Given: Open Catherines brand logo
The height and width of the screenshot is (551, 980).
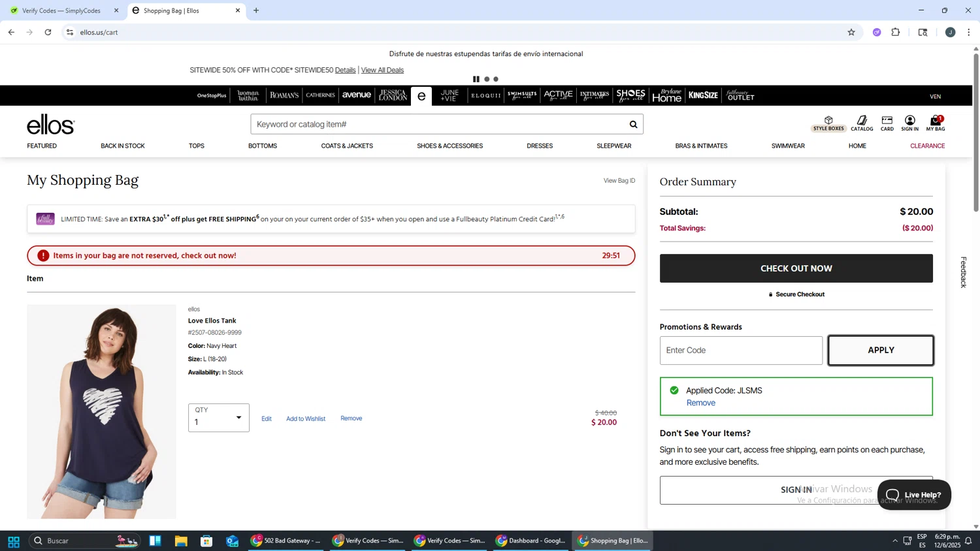Looking at the screenshot, I should [x=320, y=95].
